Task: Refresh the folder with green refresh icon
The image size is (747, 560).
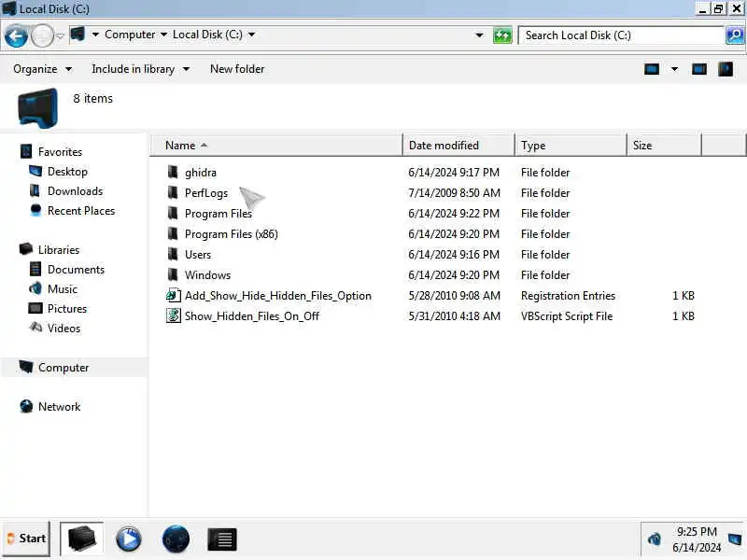Action: (502, 35)
